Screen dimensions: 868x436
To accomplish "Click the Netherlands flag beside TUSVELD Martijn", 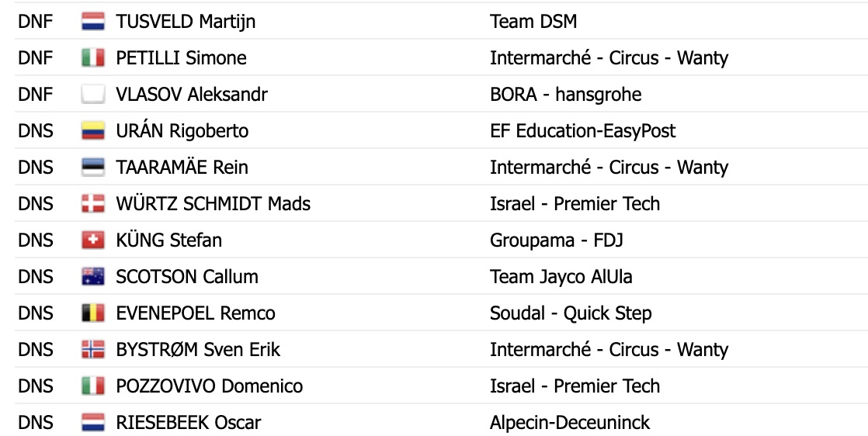I will [93, 22].
